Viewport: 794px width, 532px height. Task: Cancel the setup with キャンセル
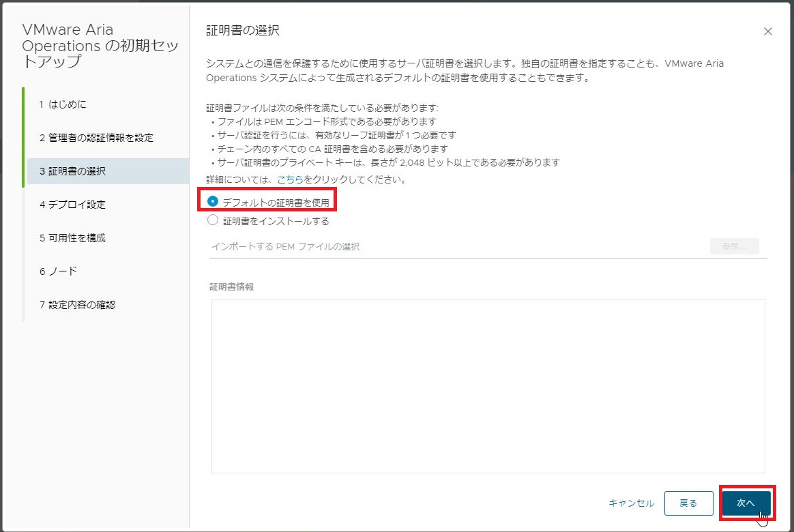click(631, 503)
